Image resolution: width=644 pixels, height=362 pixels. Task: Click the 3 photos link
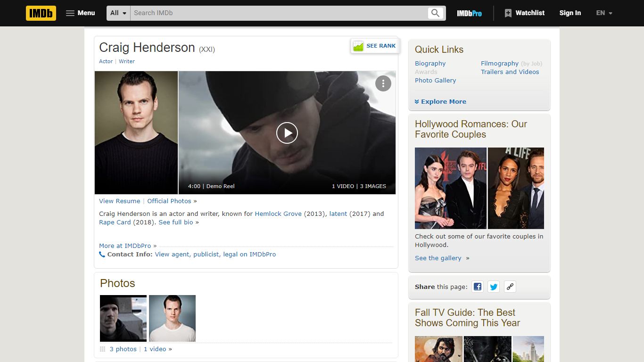click(x=123, y=349)
